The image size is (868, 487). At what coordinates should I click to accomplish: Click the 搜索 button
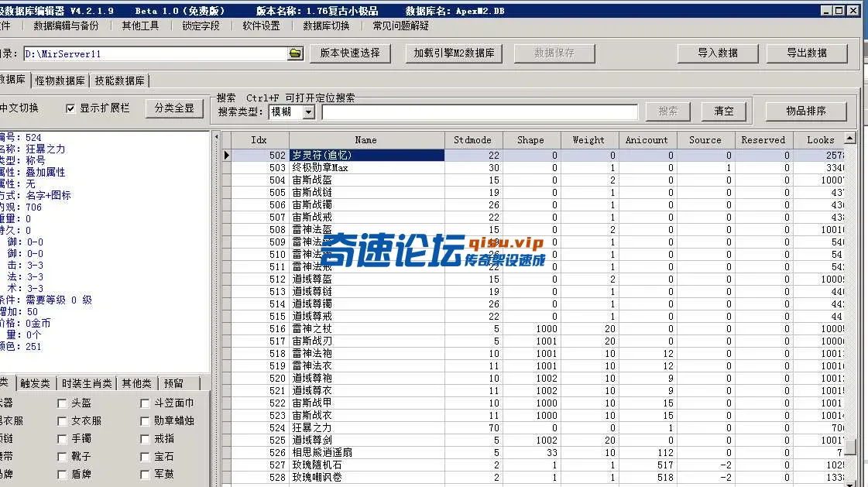click(667, 111)
